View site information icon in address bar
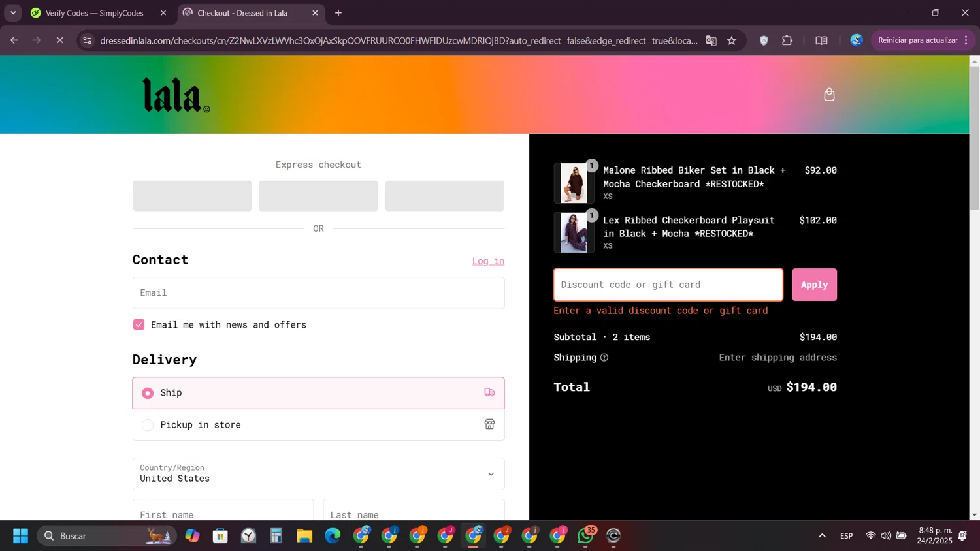Image resolution: width=980 pixels, height=551 pixels. (87, 40)
